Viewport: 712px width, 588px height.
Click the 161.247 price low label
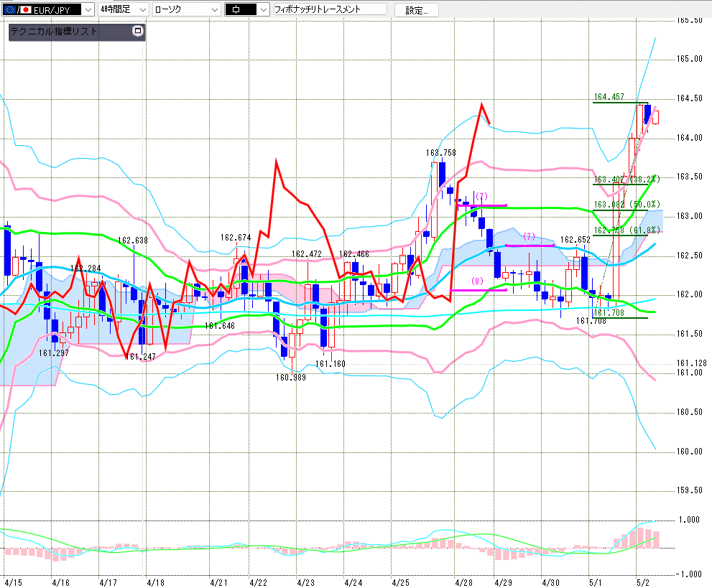coord(140,357)
